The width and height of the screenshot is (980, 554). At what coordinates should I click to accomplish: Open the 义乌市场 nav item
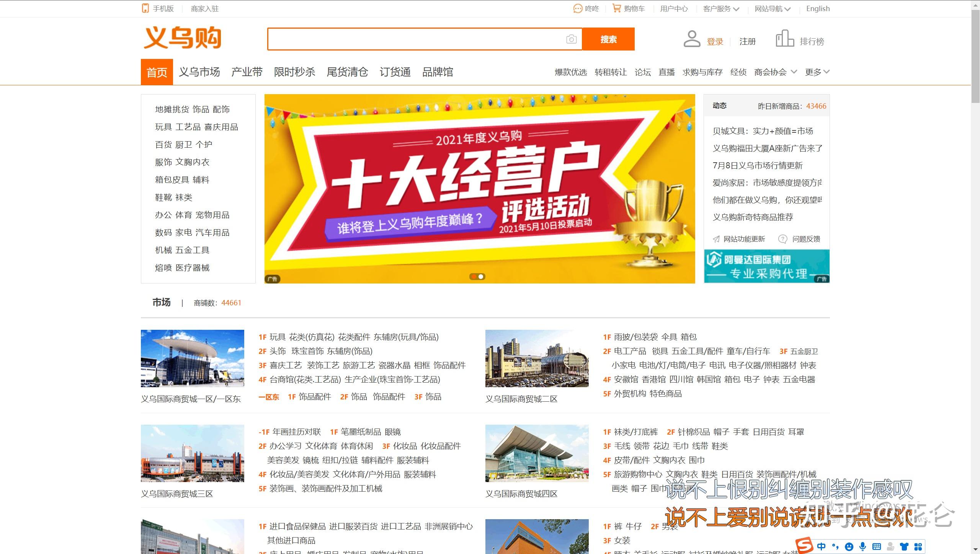click(x=199, y=72)
